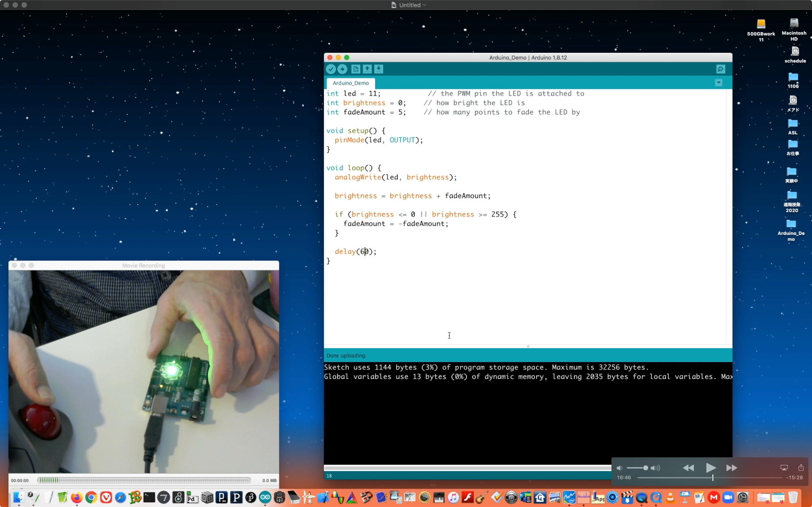This screenshot has width=812, height=507.
Task: Open Safari from the Dock
Action: point(120,497)
